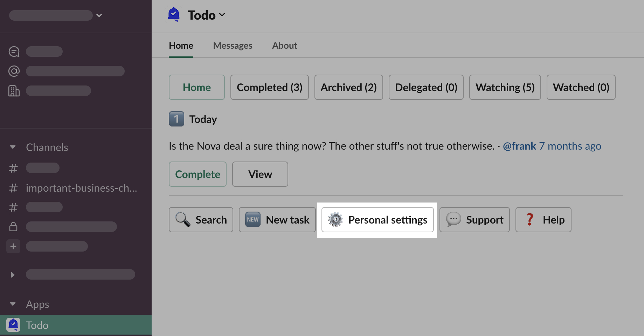The height and width of the screenshot is (336, 644).
Task: Collapse the Apps section
Action: point(13,304)
